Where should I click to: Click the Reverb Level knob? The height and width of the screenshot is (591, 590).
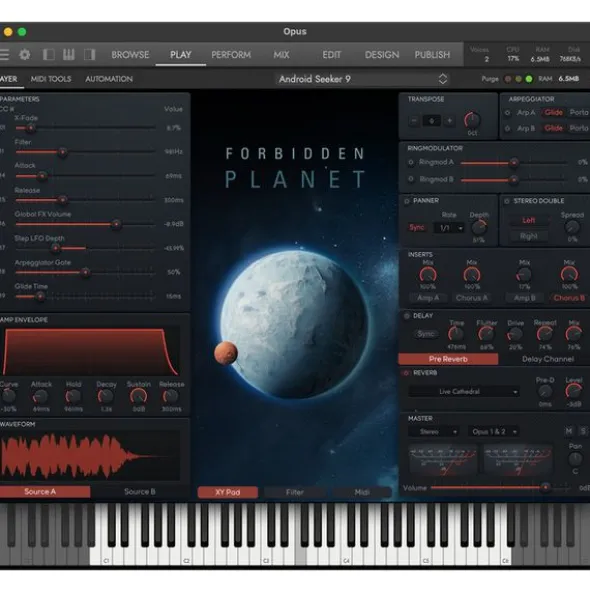click(x=573, y=392)
